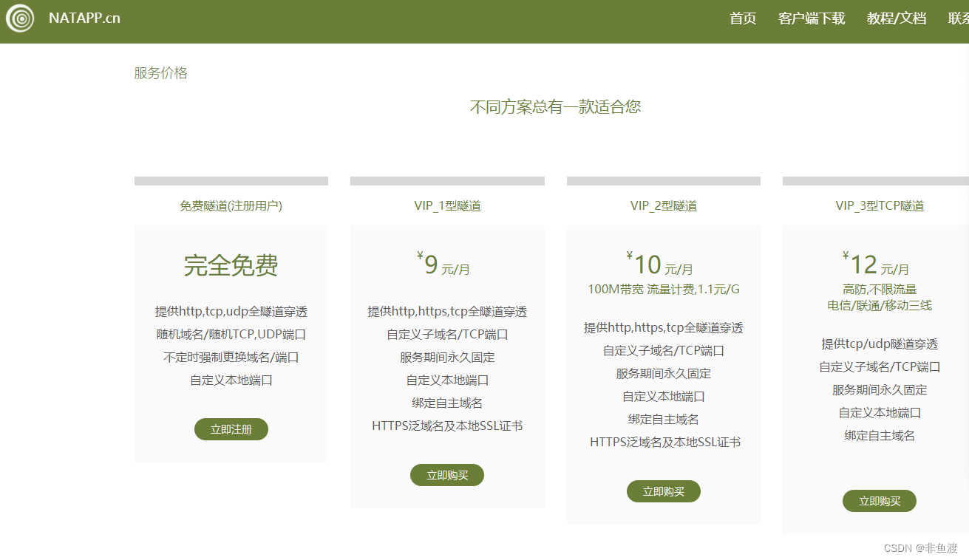Click 提供tcp/udp隧道穿透 feature line
Image resolution: width=969 pixels, height=560 pixels.
pos(880,344)
